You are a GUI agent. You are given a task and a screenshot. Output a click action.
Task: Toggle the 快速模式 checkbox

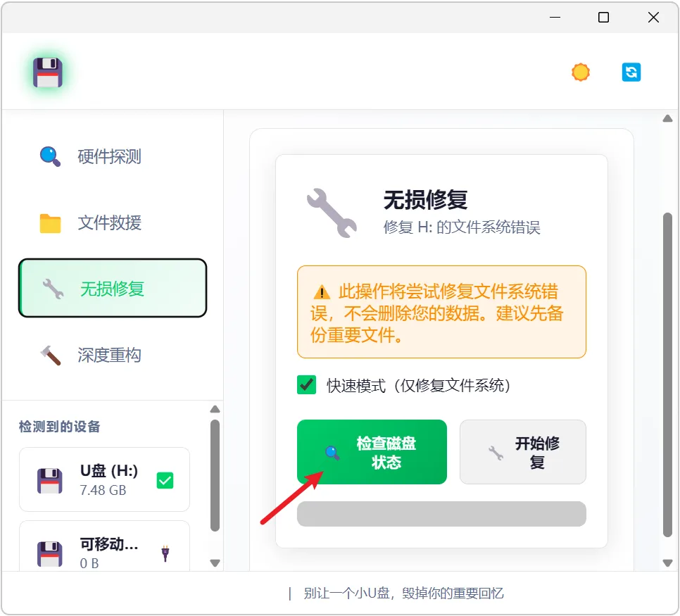[x=307, y=385]
